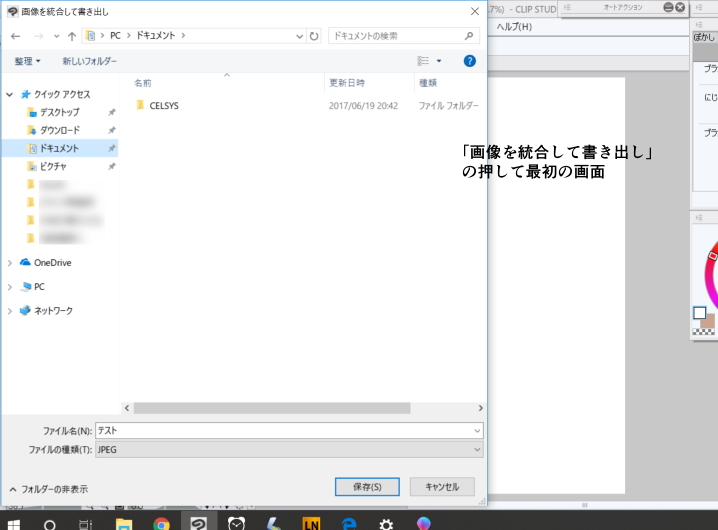The height and width of the screenshot is (530, 718).
Task: Open recent locations dropdown arrow
Action: [56, 36]
